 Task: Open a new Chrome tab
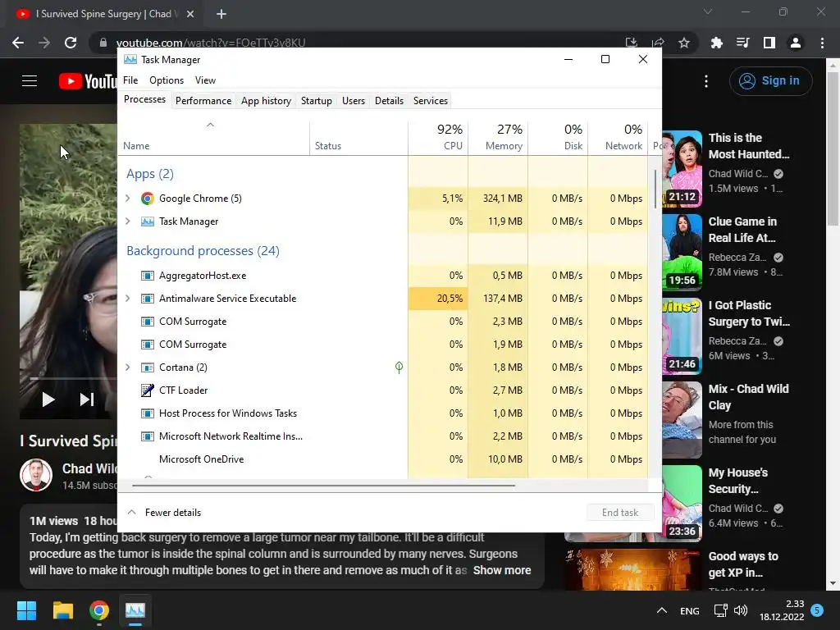pos(221,14)
